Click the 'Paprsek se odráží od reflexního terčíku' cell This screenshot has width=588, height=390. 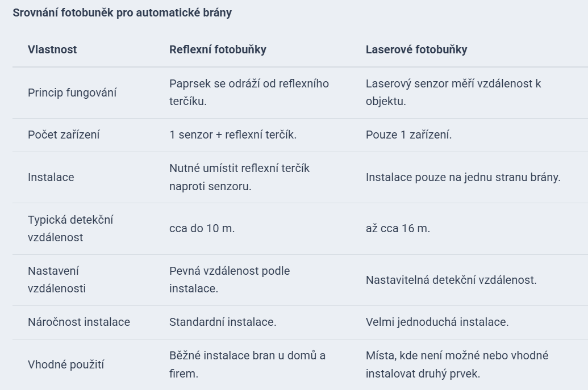coord(249,92)
